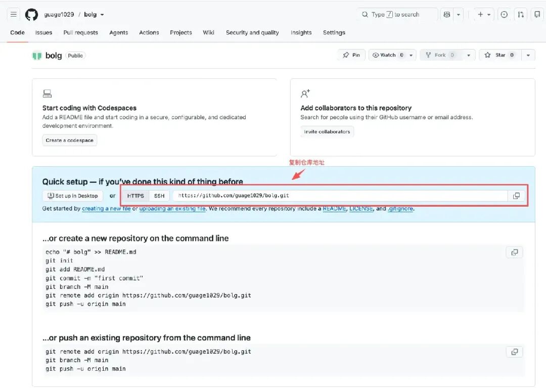Viewport: 546px width, 392px height.
Task: Star the bolg repository
Action: (500, 55)
